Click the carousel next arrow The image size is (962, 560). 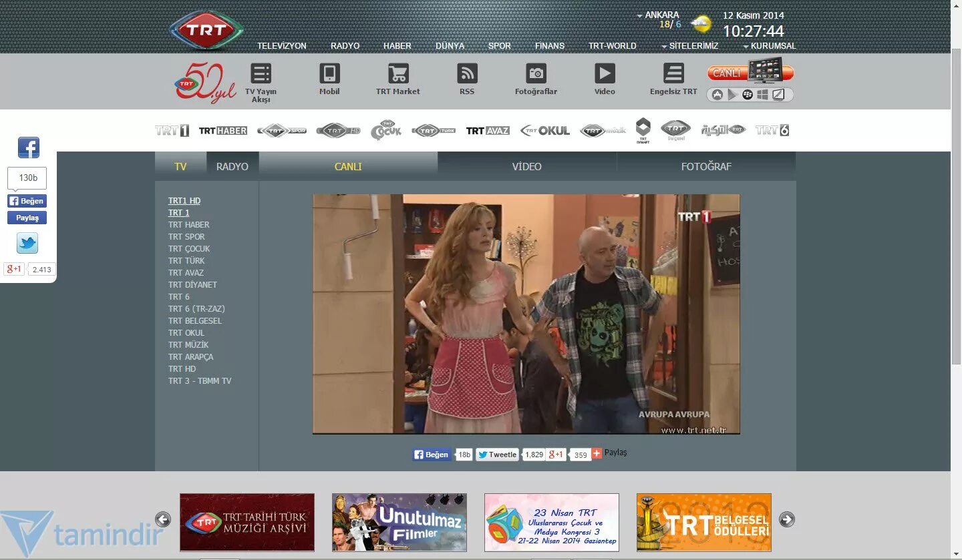point(787,519)
